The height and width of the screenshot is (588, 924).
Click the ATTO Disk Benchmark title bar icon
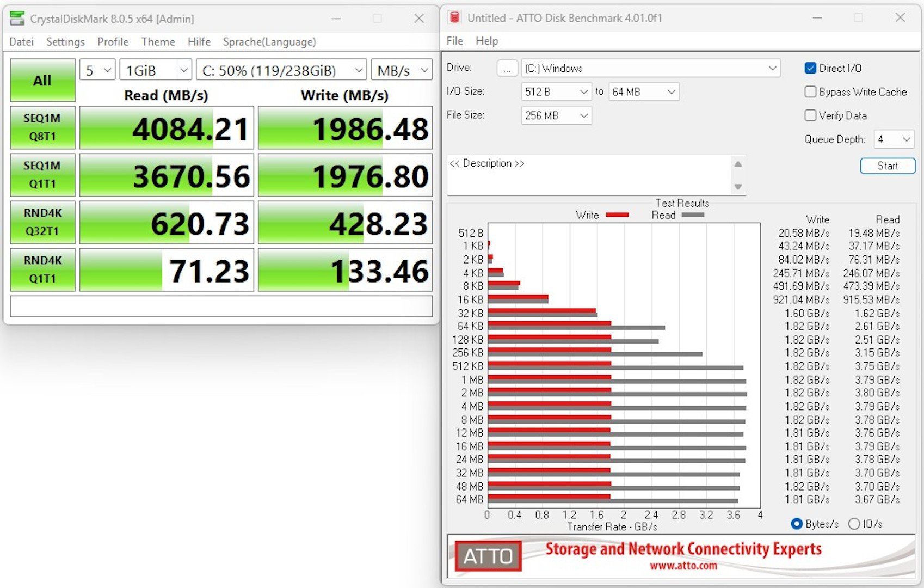[x=454, y=17]
